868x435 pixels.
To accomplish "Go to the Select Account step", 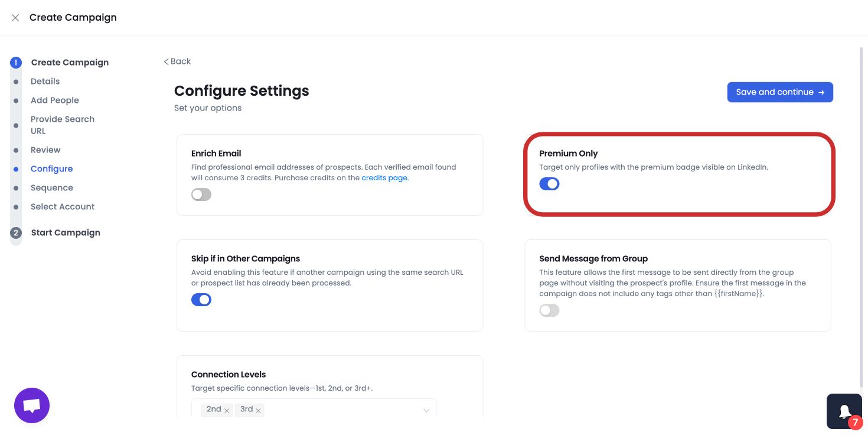I will tap(63, 206).
